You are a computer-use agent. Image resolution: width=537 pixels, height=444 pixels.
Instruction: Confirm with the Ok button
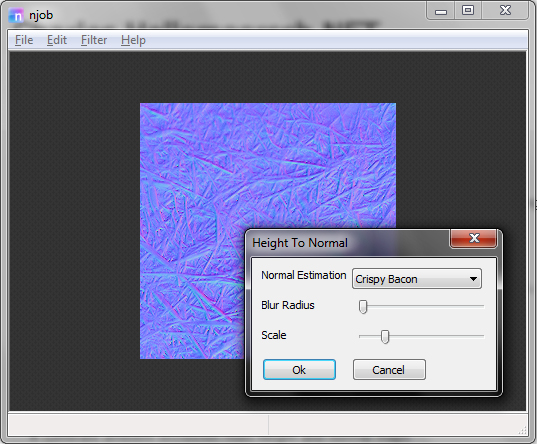coord(299,370)
